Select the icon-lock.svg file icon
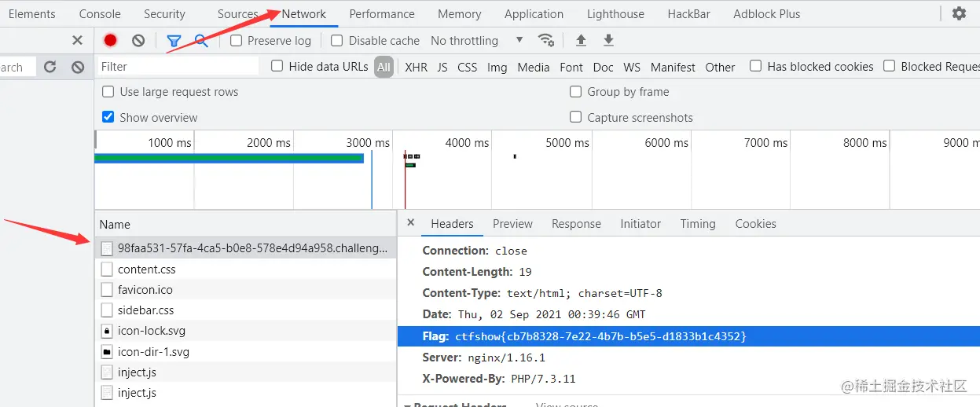Screen dimensions: 980x407 click(x=107, y=331)
